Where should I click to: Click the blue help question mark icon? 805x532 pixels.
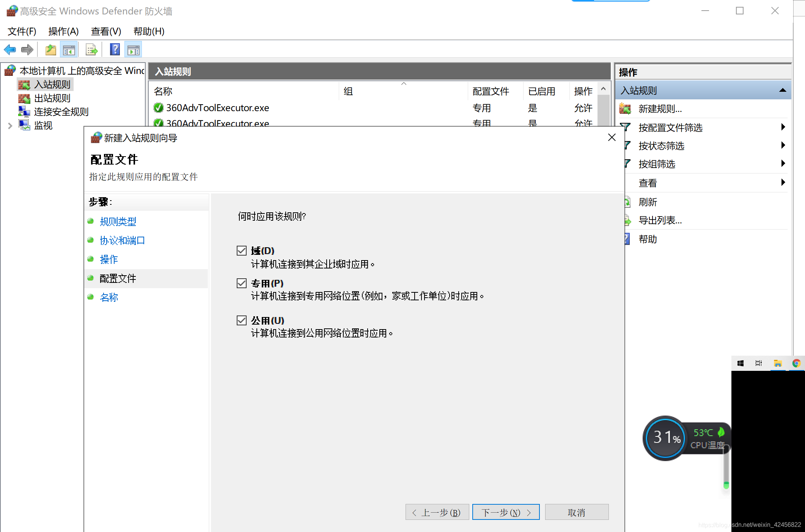point(115,50)
